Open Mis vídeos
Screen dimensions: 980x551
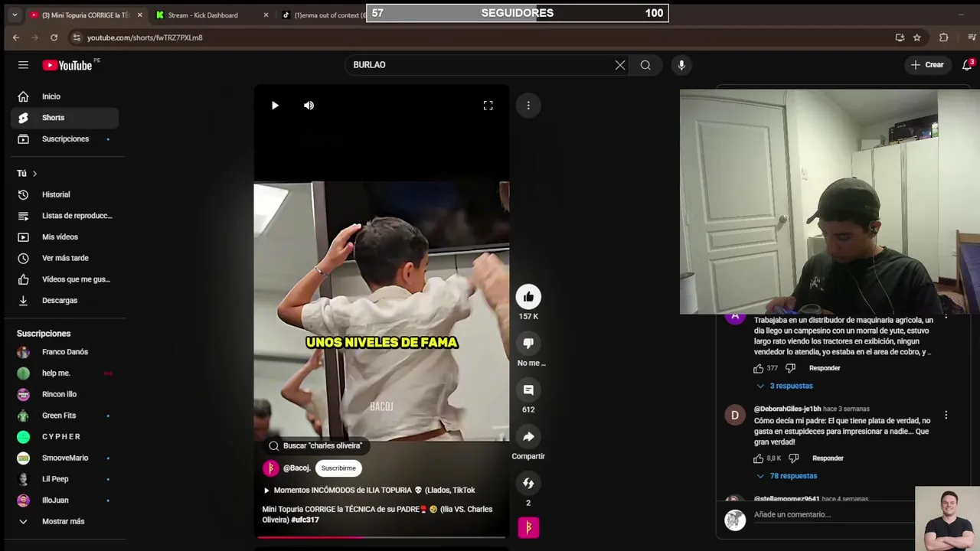point(65,237)
